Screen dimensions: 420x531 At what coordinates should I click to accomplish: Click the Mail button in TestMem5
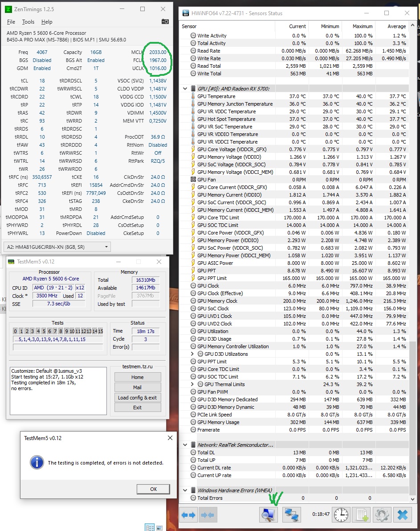138,387
